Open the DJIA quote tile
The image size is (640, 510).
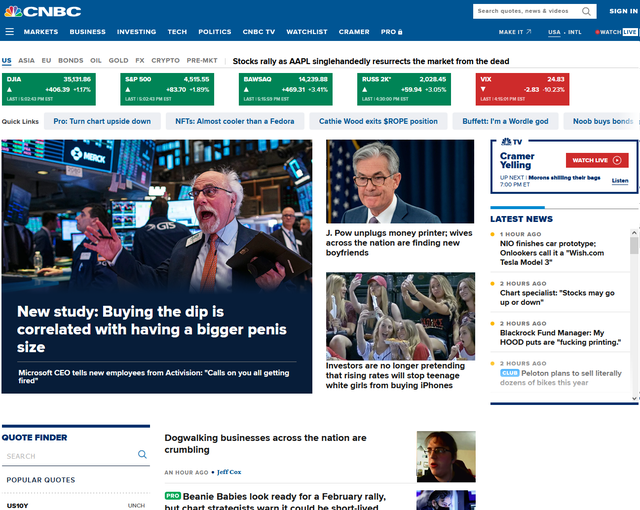(49, 89)
